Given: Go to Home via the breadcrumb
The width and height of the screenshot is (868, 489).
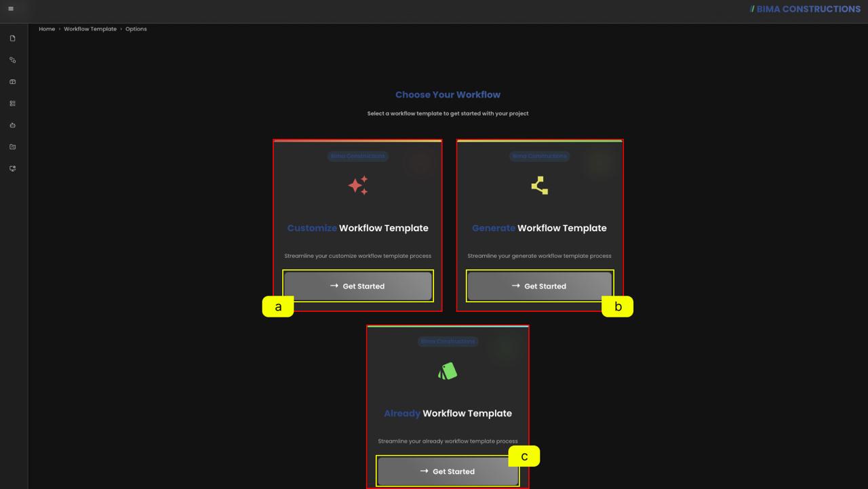Looking at the screenshot, I should 47,29.
